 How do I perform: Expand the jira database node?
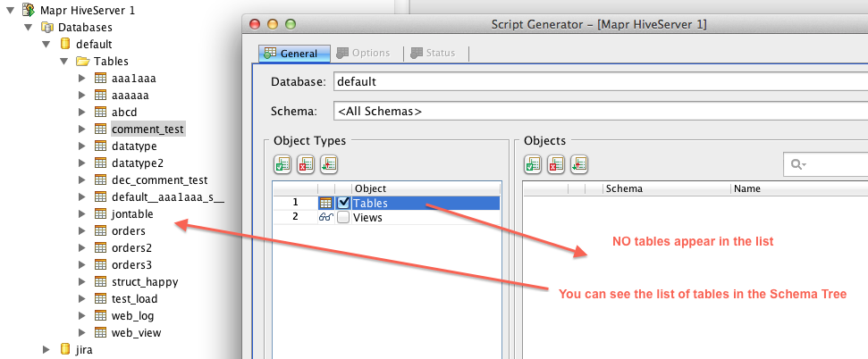pyautogui.click(x=46, y=349)
